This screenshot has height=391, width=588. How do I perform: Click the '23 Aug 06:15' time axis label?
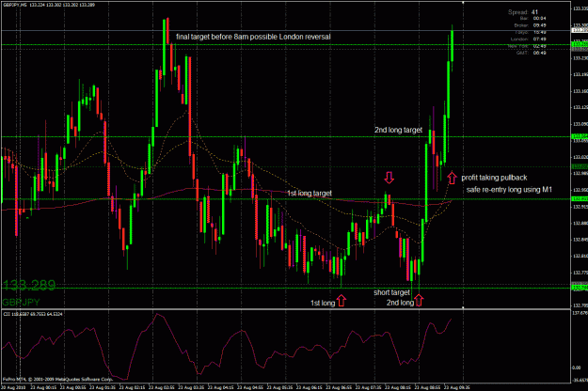(x=309, y=387)
